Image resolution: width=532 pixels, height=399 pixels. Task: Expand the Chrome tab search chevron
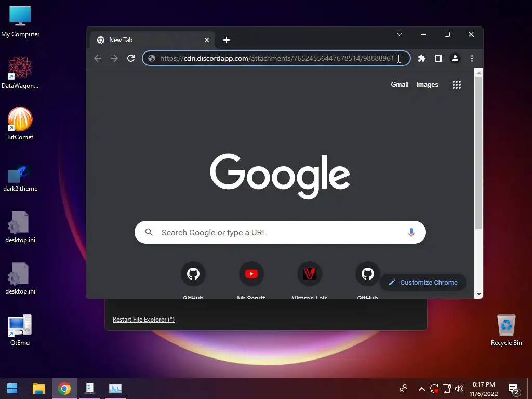pos(400,34)
